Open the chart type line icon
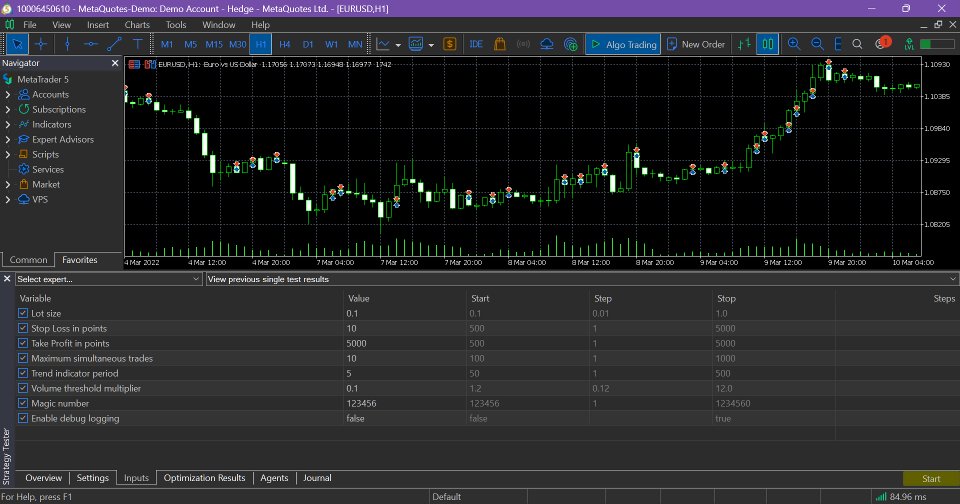The width and height of the screenshot is (960, 504). [383, 44]
